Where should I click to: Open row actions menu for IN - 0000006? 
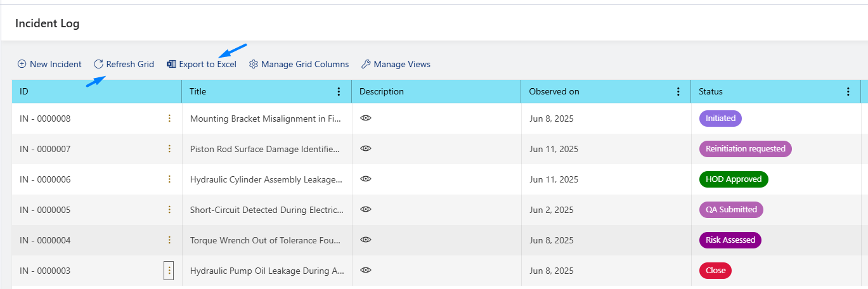169,179
